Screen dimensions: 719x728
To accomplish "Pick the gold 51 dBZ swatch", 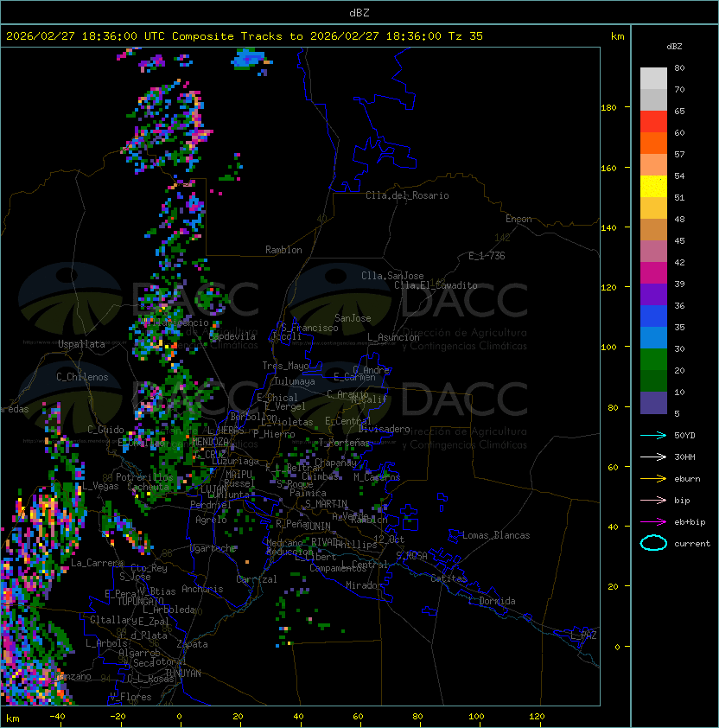I will tap(653, 208).
